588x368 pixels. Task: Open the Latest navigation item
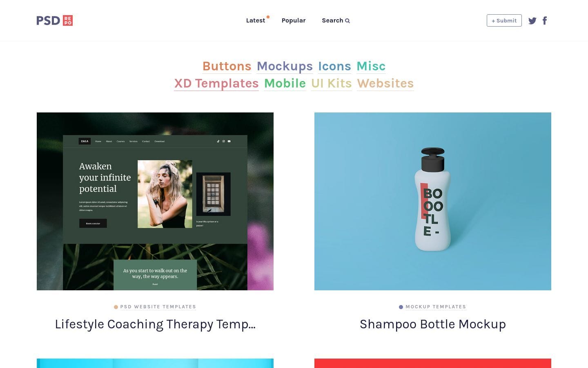[x=256, y=20]
